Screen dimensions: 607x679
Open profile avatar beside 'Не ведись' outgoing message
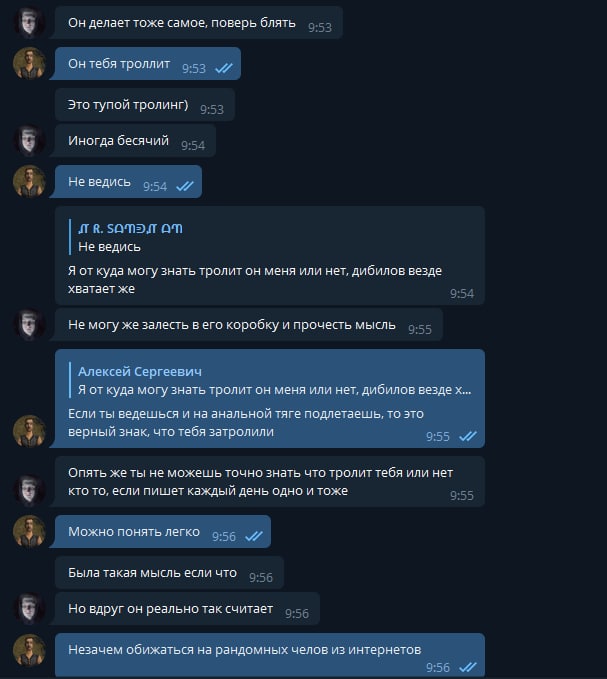coord(29,181)
